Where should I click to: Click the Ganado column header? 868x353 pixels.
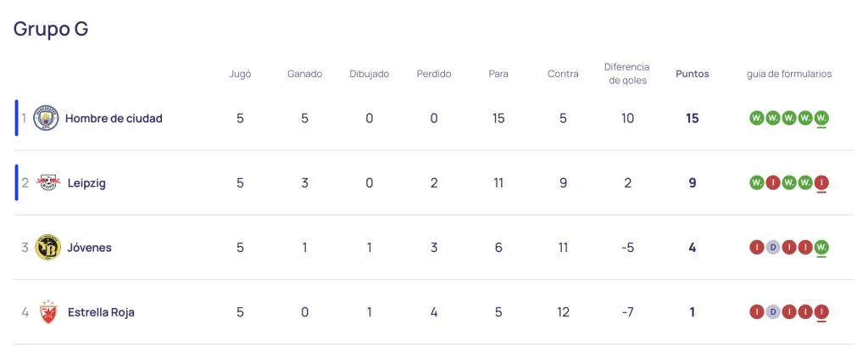click(x=304, y=74)
